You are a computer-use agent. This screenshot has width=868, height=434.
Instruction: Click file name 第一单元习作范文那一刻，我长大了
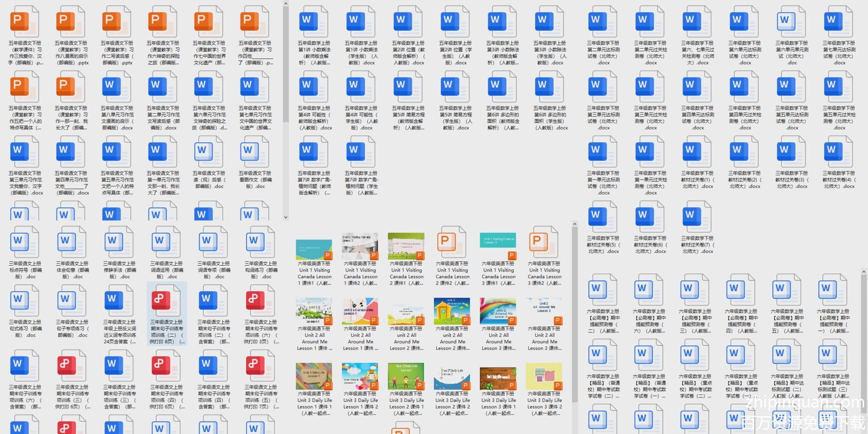click(163, 183)
